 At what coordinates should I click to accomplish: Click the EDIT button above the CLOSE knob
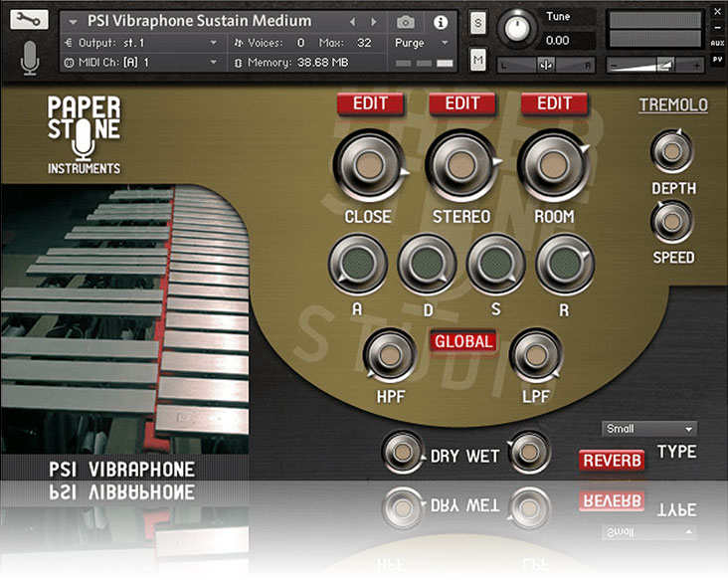370,103
